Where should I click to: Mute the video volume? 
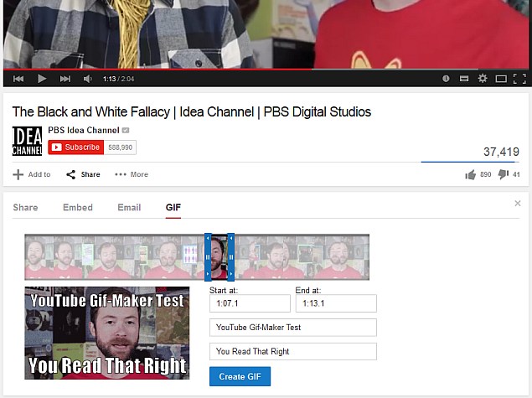coord(88,79)
